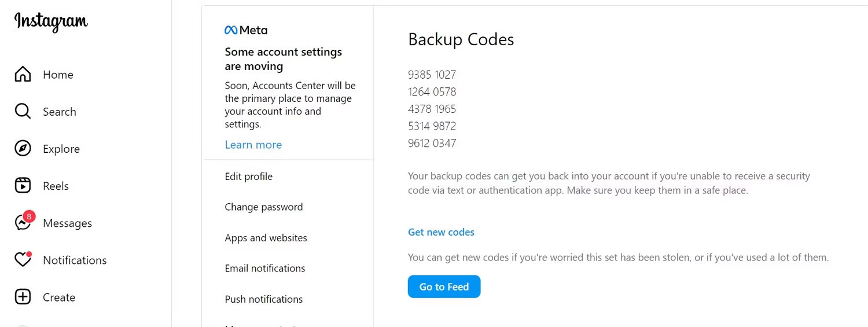Viewport: 868px width, 327px height.
Task: Click the Meta logo
Action: click(246, 30)
